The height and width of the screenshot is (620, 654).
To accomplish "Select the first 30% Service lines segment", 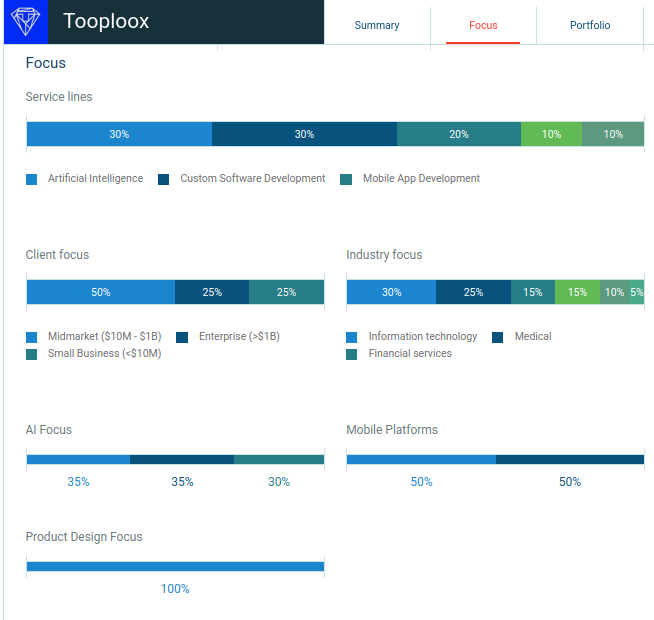I will (x=119, y=134).
